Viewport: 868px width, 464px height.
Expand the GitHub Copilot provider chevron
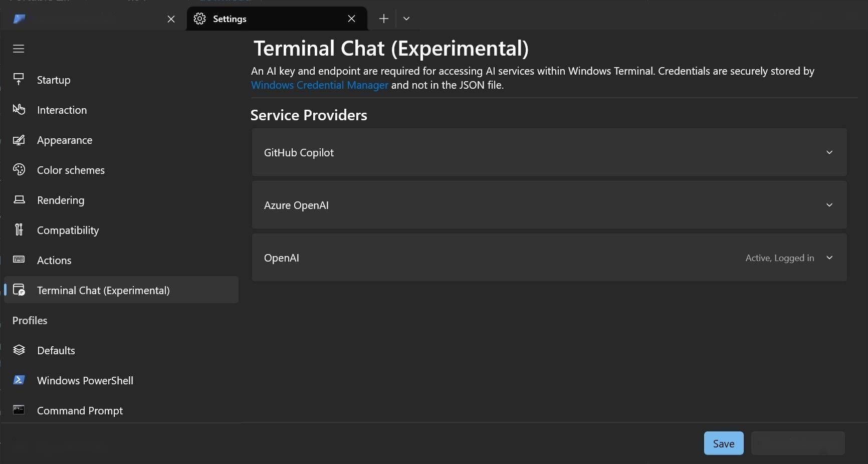coord(829,152)
